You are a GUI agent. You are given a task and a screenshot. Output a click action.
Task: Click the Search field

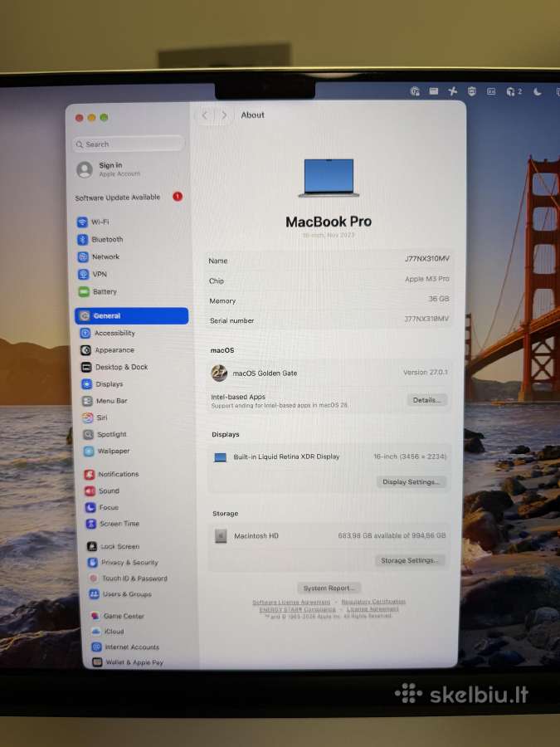coord(129,144)
